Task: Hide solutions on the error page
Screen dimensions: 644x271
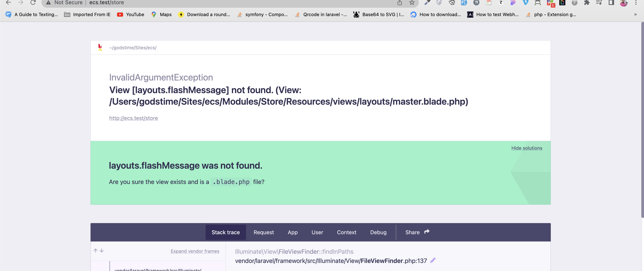Action: pyautogui.click(x=527, y=148)
